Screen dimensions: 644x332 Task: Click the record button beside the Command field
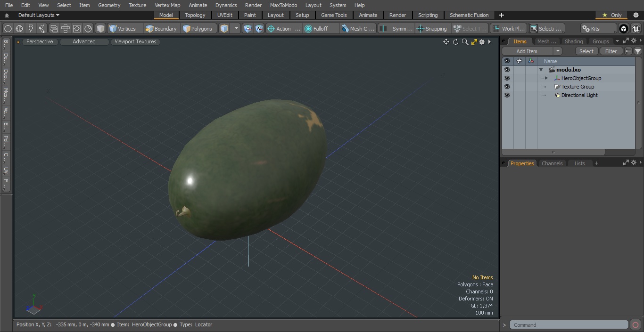coord(636,325)
